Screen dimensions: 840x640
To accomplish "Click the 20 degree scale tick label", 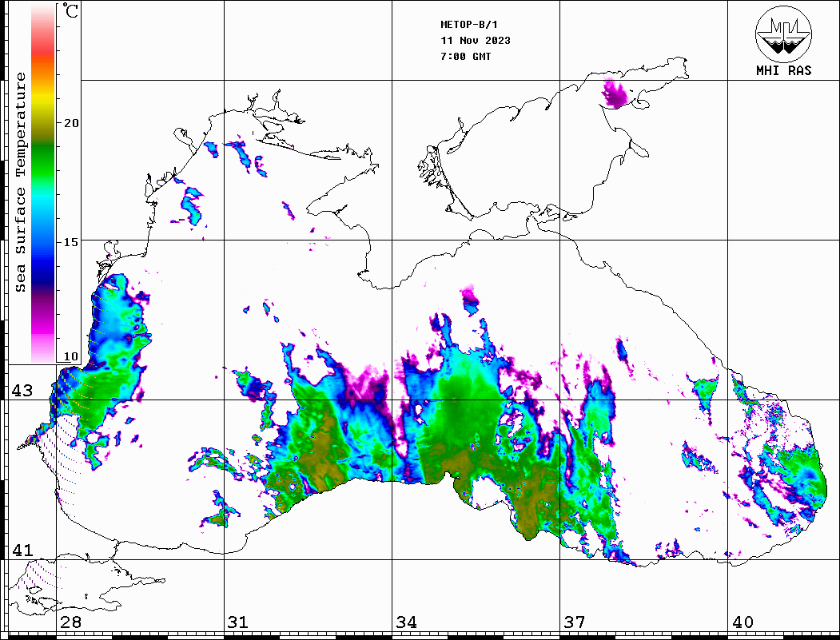I will point(70,123).
